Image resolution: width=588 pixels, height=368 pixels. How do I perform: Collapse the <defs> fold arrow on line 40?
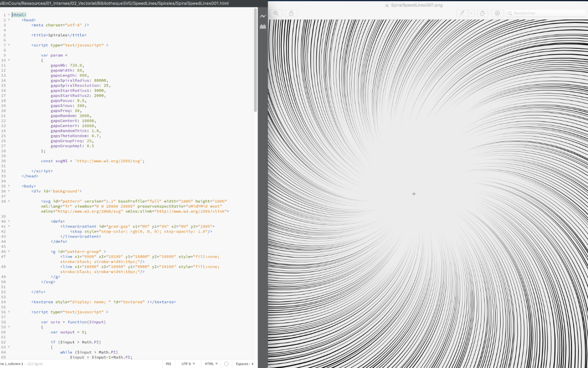tap(9, 221)
